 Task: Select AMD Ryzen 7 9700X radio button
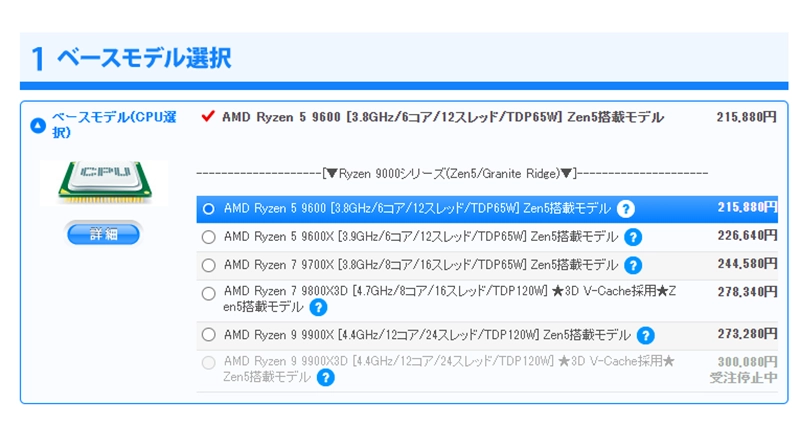click(x=208, y=265)
